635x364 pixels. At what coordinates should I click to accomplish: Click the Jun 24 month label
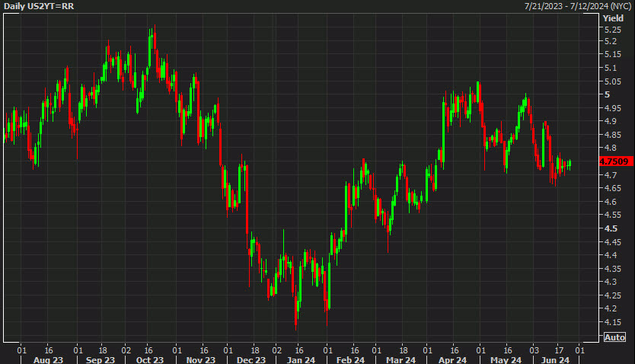pos(555,359)
